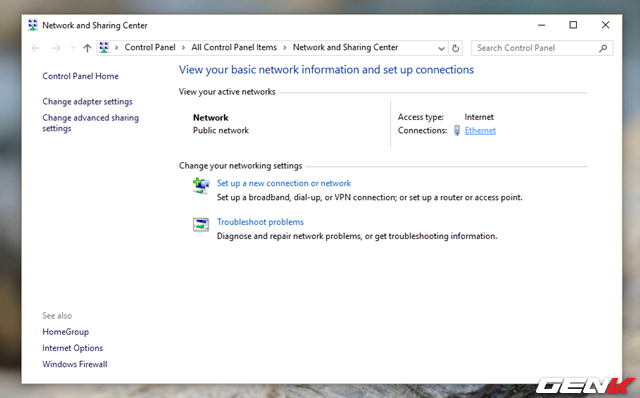Select Control Panel in breadcrumb

tap(150, 47)
